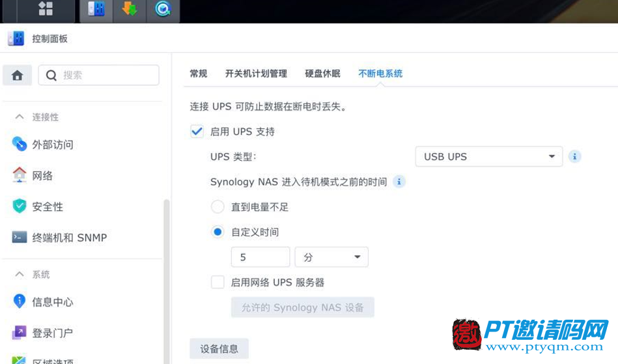Select 自定义时间 radio button

pyautogui.click(x=218, y=232)
